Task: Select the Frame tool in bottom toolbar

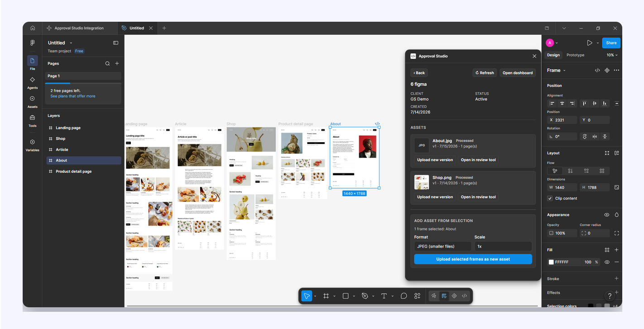Action: [x=326, y=296]
